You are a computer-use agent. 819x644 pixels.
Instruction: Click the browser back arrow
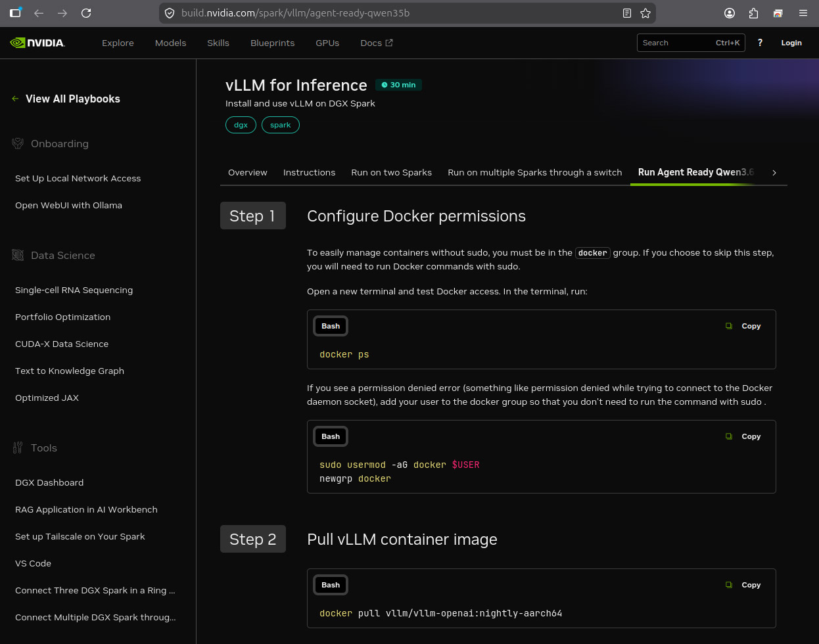[x=39, y=13]
